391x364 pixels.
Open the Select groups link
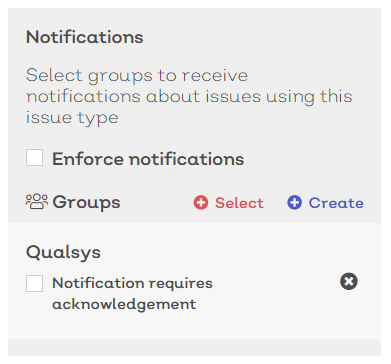tap(229, 203)
